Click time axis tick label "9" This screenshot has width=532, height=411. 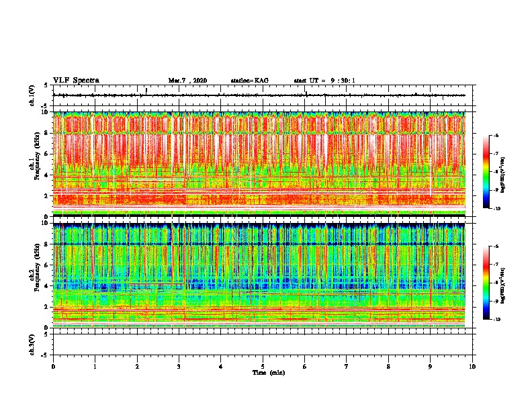(x=430, y=366)
